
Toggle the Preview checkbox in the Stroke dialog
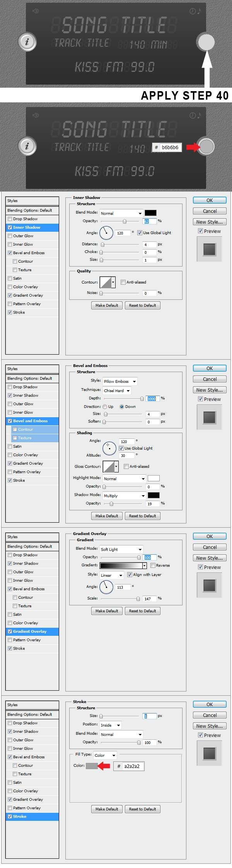(x=200, y=735)
